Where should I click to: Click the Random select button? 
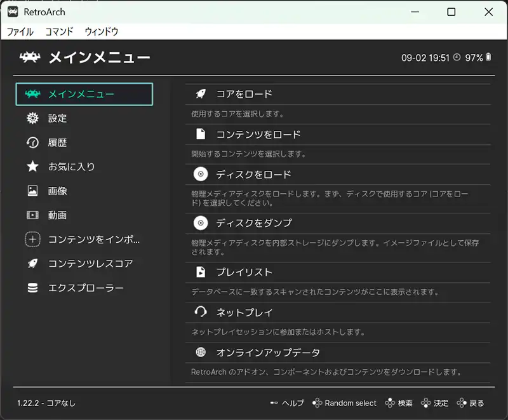(350, 403)
